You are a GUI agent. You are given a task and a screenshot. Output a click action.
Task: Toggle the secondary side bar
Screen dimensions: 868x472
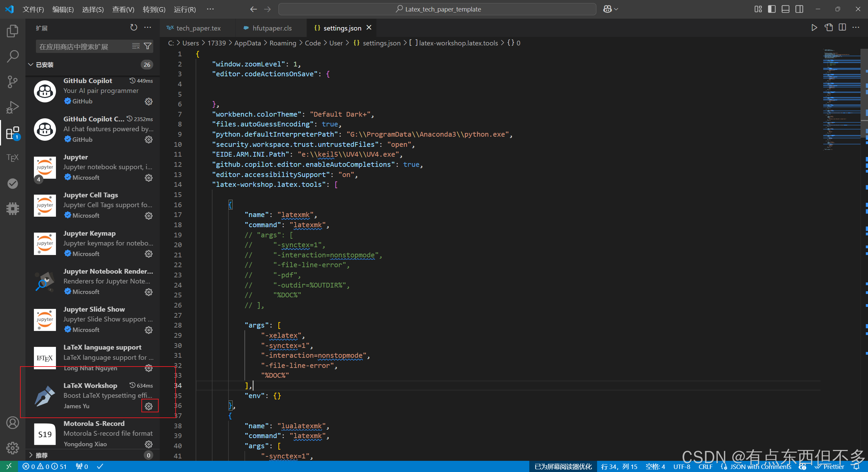(799, 9)
